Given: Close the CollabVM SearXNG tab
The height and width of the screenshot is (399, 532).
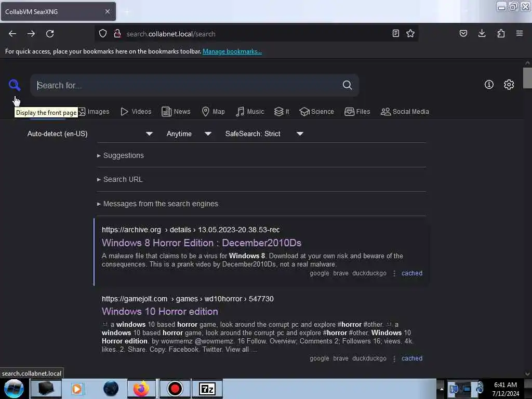Looking at the screenshot, I should click(108, 11).
